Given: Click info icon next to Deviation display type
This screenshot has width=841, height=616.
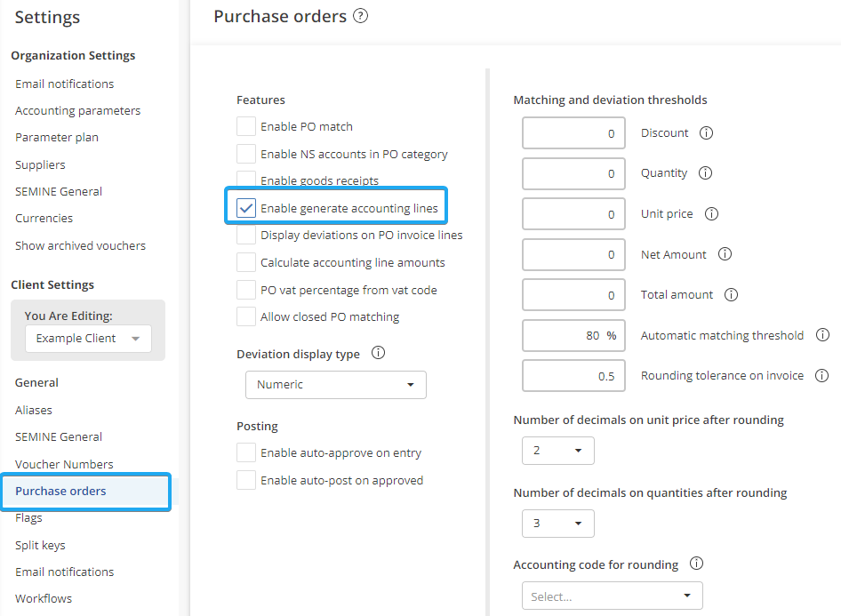Looking at the screenshot, I should coord(378,353).
